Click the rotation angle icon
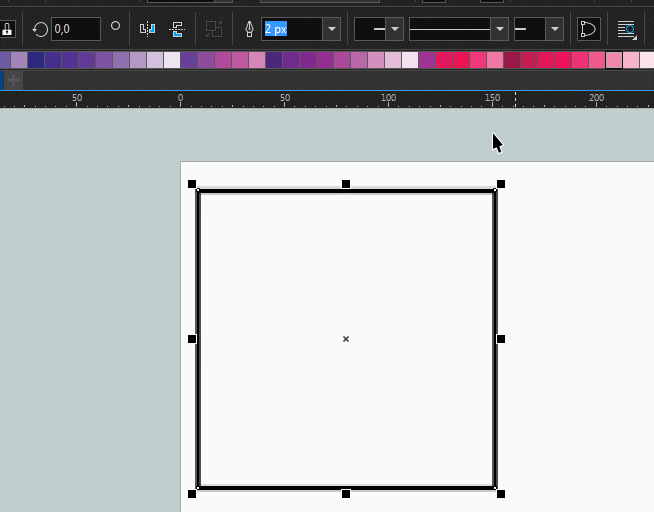The height and width of the screenshot is (512, 654). (x=40, y=29)
